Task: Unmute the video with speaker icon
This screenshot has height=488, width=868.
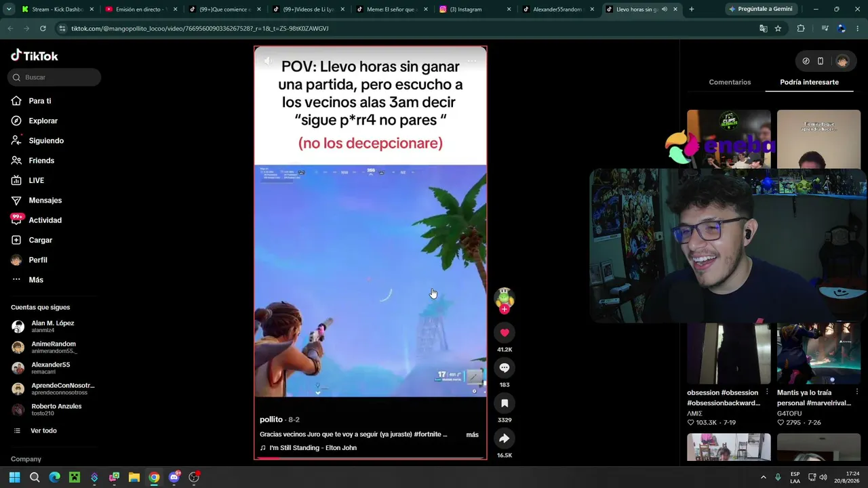Action: 269,61
